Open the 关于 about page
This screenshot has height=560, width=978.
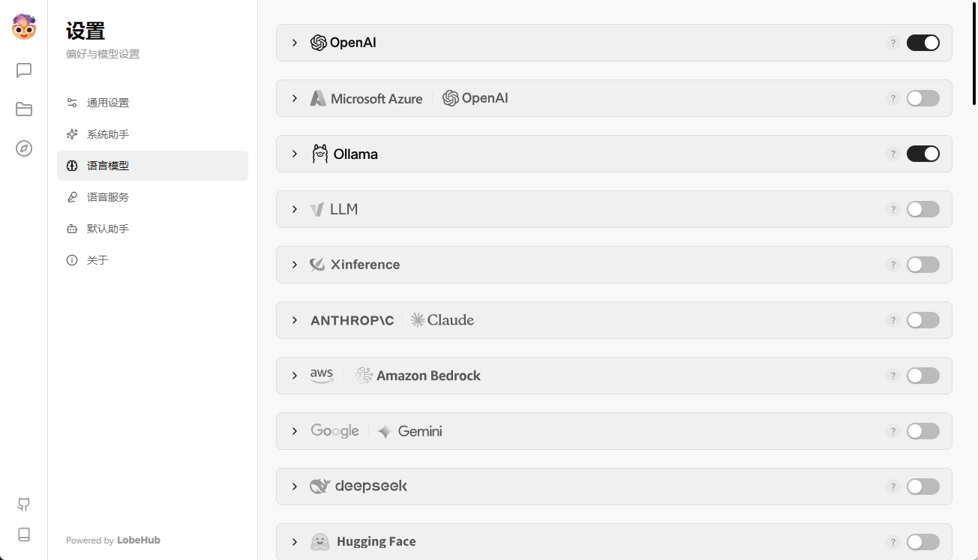pyautogui.click(x=97, y=260)
